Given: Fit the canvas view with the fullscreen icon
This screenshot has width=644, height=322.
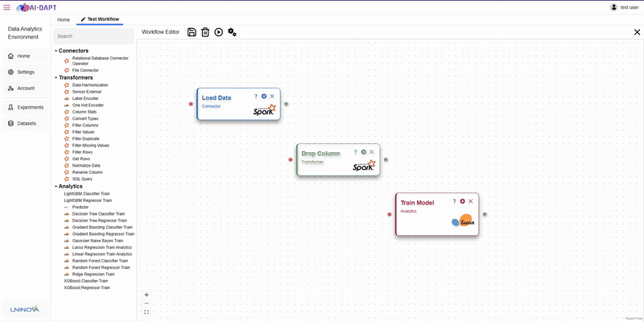Looking at the screenshot, I should [x=147, y=312].
